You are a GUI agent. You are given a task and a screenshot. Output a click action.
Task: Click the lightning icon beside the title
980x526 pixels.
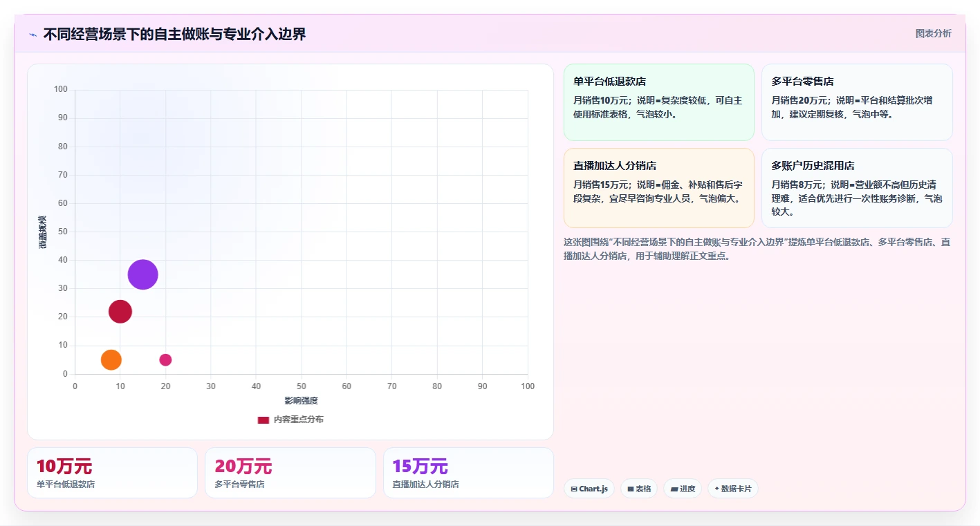(x=33, y=35)
